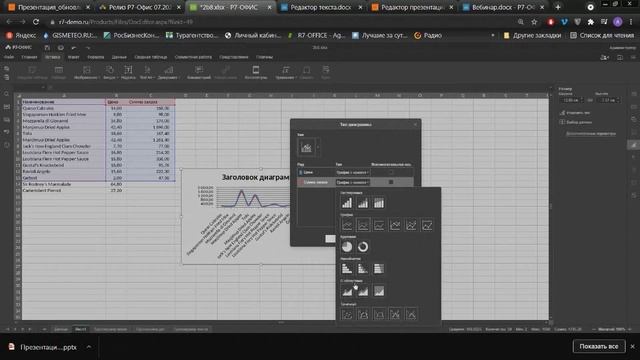Viewport: 640px width, 360px height.
Task: Open the Другие закладки bookmarks folder
Action: point(532,36)
